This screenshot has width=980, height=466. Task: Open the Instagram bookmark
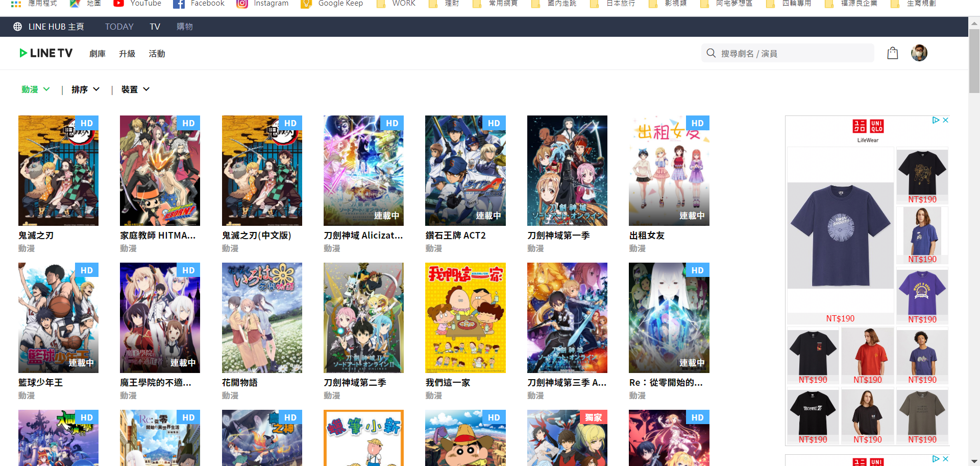(x=262, y=4)
